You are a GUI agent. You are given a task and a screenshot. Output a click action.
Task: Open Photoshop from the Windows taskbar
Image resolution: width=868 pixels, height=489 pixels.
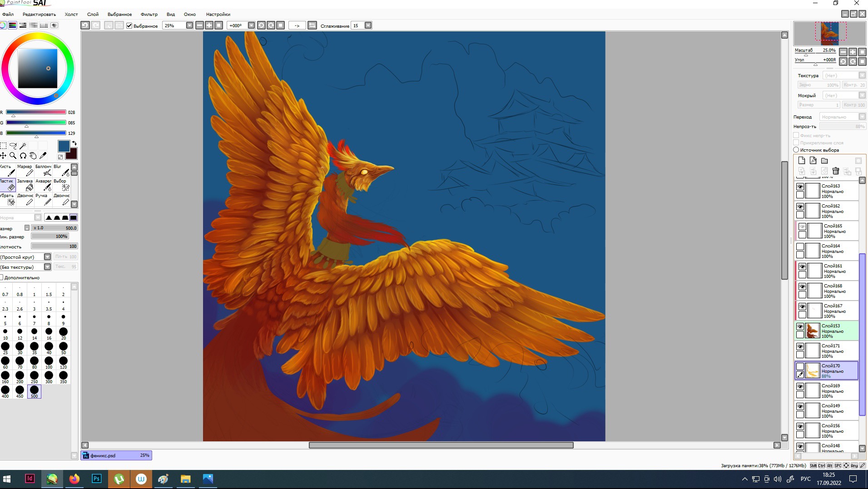(x=96, y=479)
